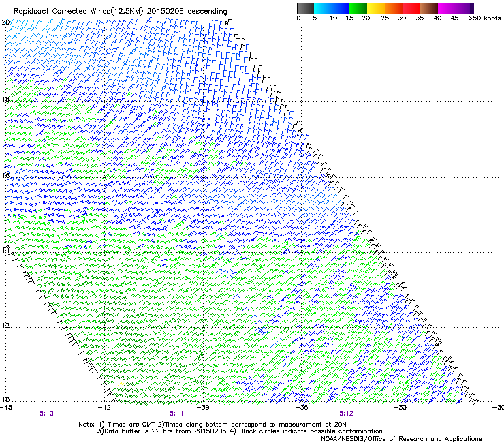Click the yellow 20-25 knots legend segment
The width and height of the screenshot is (504, 443).
tap(376, 8)
